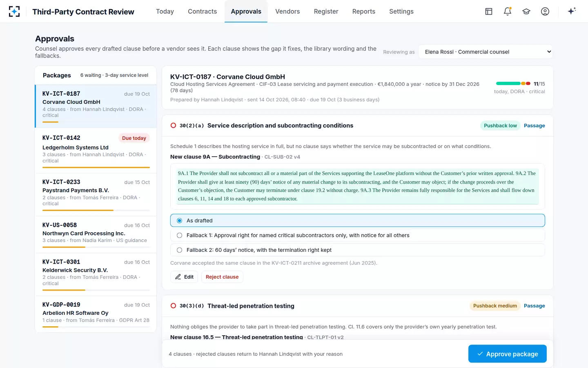This screenshot has height=368, width=588.
Task: Open the Register tab
Action: [326, 11]
